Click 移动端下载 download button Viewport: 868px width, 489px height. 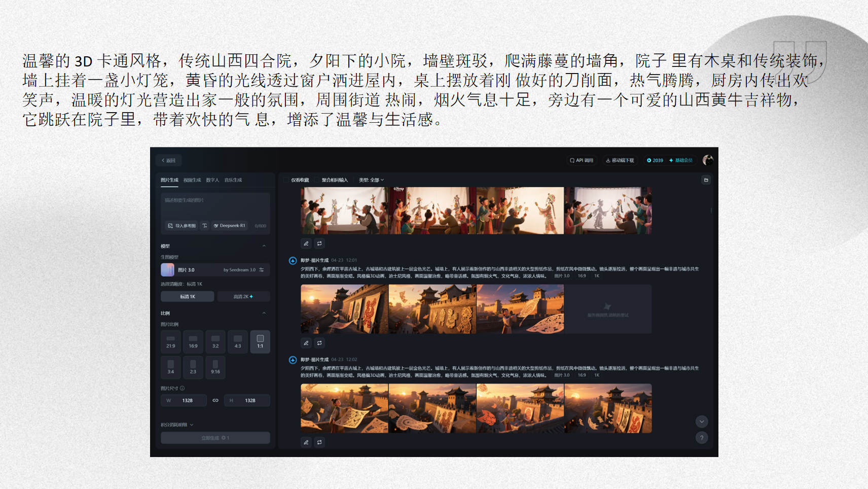(x=620, y=160)
